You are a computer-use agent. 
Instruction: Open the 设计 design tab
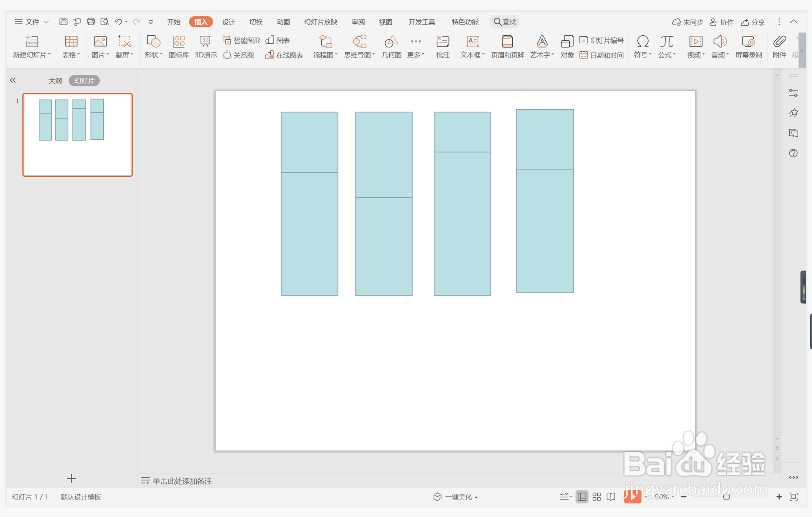pos(228,22)
